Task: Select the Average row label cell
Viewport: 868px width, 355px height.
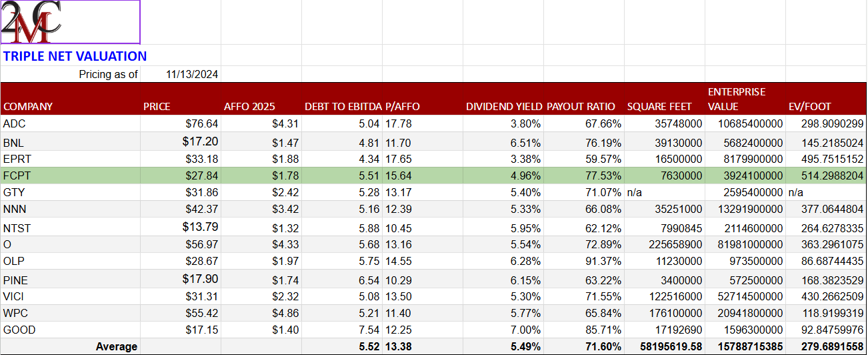Action: tap(117, 346)
